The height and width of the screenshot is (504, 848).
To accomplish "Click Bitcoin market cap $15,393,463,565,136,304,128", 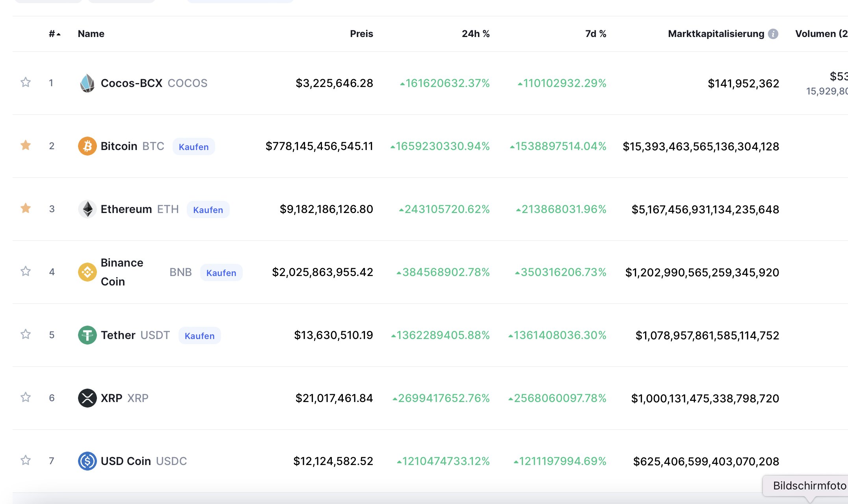I will pyautogui.click(x=701, y=146).
